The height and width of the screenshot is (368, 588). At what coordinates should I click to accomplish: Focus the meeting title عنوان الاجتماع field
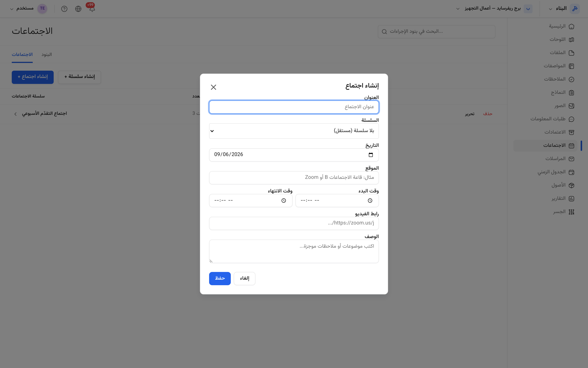[294, 107]
